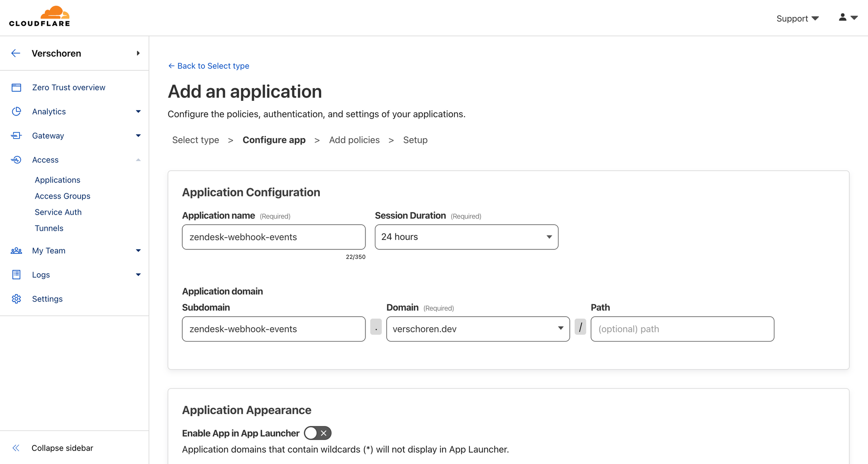Click the optional Path input field

point(682,329)
